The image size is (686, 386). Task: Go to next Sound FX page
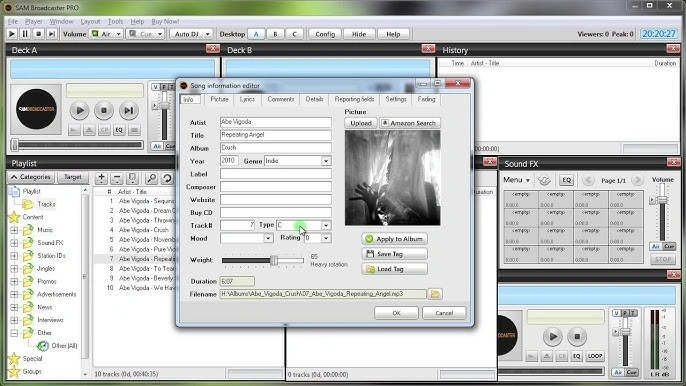tap(637, 180)
